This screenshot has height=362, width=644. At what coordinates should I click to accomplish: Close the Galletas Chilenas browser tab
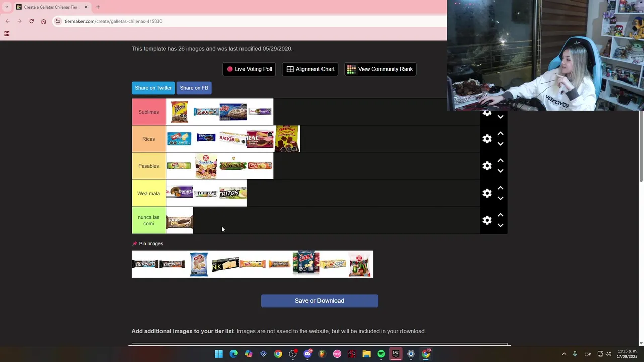(86, 7)
